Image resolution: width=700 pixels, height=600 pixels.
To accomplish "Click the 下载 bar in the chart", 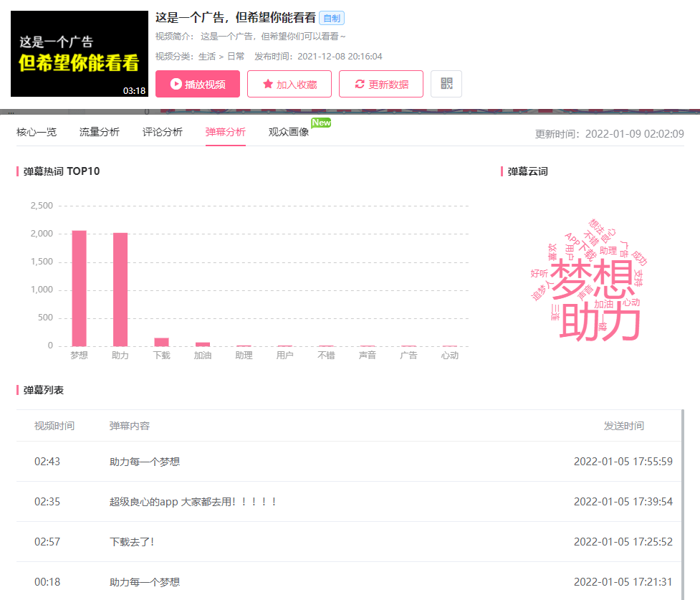I will [161, 342].
